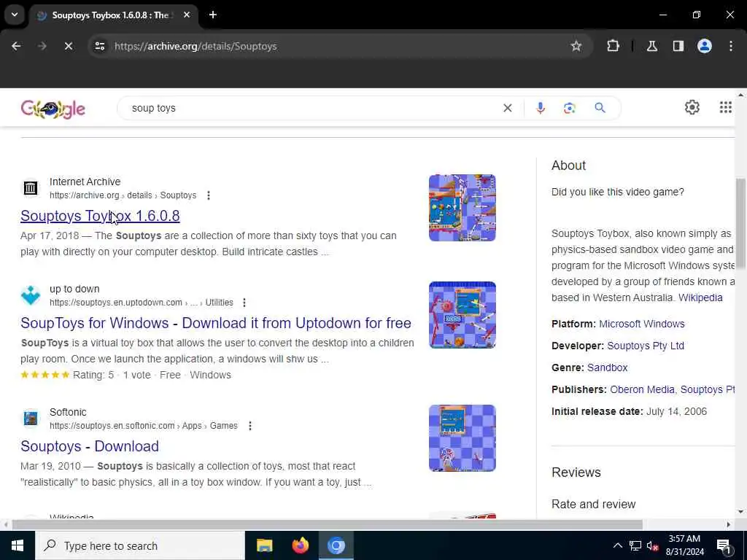
Task: Click the Softonic favicon
Action: pos(31,419)
